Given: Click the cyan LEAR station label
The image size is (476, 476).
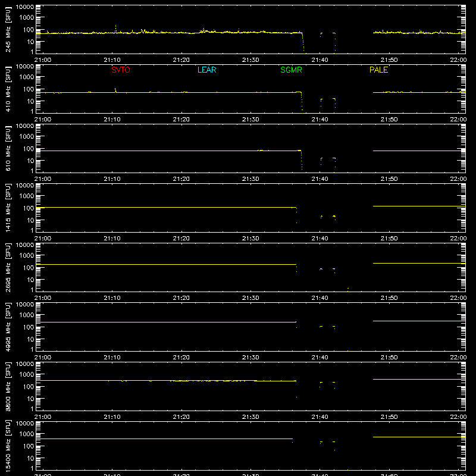Looking at the screenshot, I should coord(206,70).
